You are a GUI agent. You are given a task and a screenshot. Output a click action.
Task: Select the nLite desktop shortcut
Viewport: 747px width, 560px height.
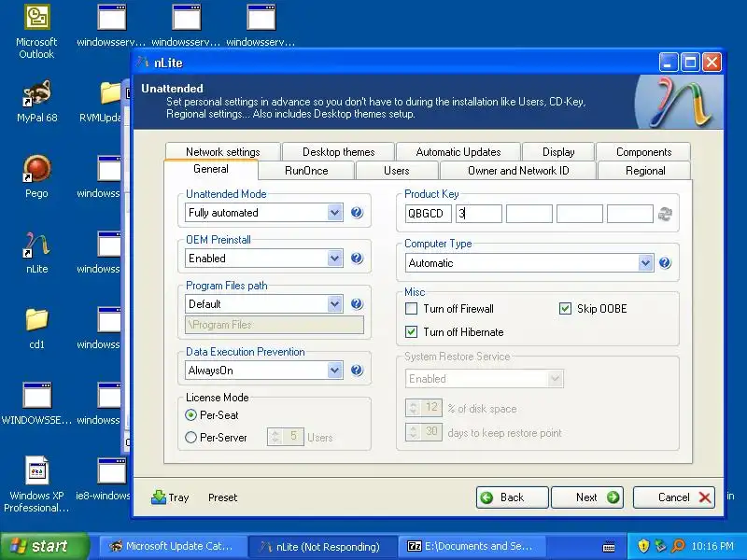pyautogui.click(x=36, y=252)
